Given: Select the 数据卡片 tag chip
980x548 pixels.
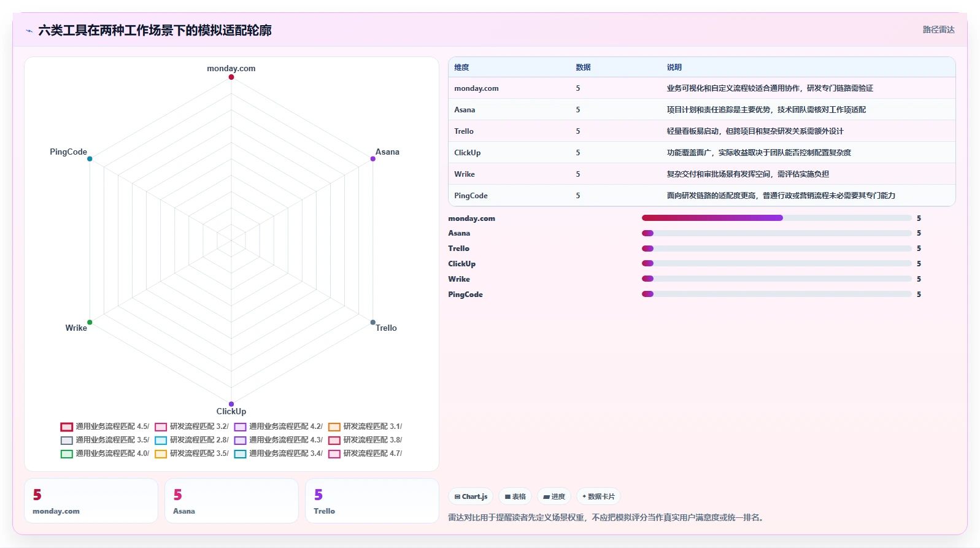Looking at the screenshot, I should pos(598,496).
